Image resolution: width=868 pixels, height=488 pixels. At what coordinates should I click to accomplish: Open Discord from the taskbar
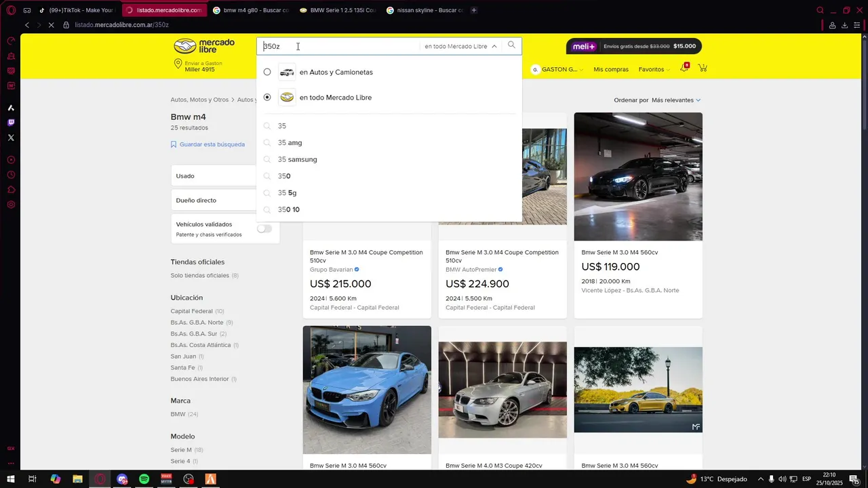122,479
